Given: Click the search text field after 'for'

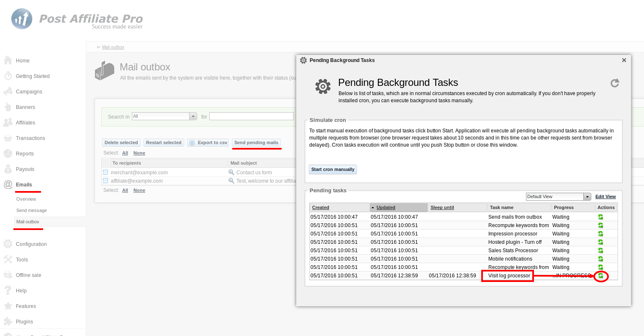Looking at the screenshot, I should pyautogui.click(x=251, y=116).
